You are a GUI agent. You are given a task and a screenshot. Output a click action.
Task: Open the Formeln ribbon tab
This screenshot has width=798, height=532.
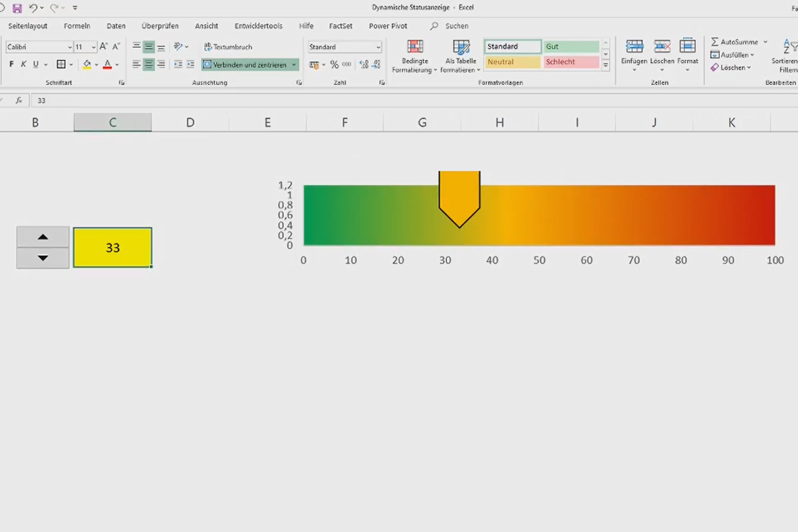point(76,26)
